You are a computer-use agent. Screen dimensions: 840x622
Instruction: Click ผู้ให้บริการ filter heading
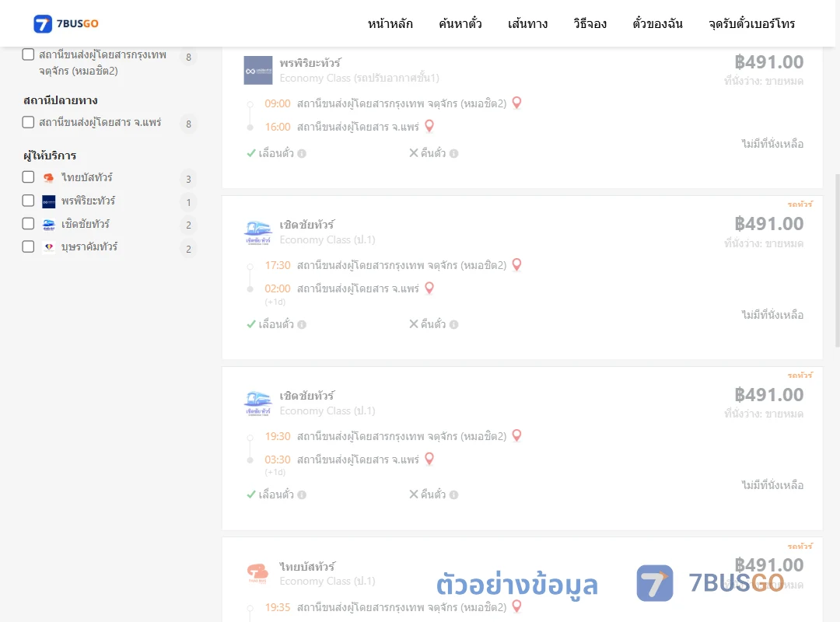[50, 156]
